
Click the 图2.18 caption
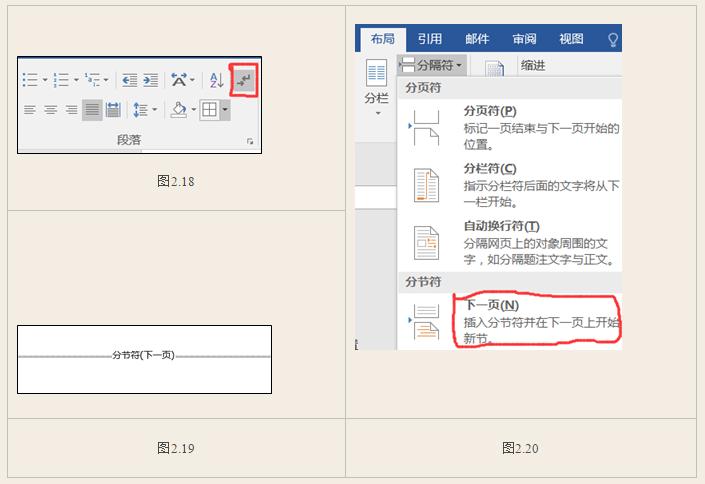point(176,181)
